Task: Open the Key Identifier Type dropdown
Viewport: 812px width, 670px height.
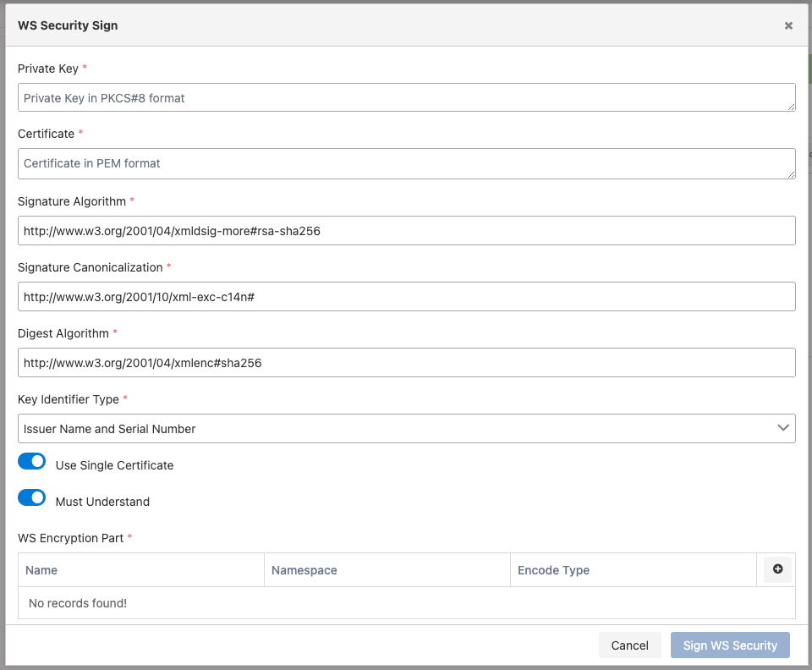Action: (x=406, y=429)
